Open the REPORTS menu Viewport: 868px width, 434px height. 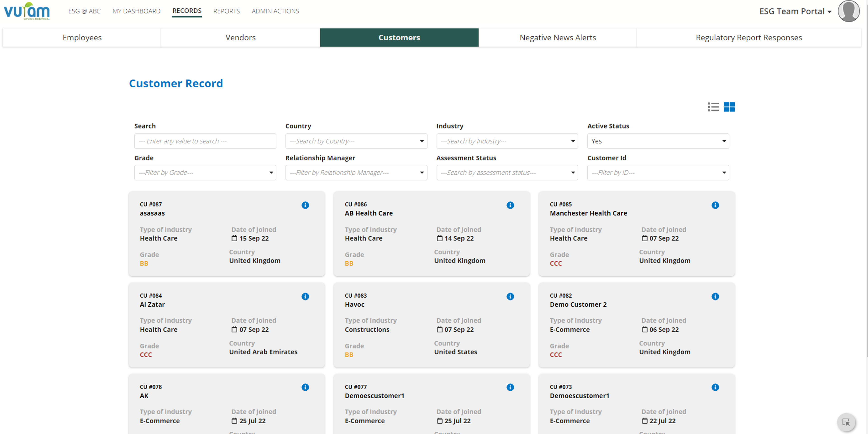(x=226, y=11)
